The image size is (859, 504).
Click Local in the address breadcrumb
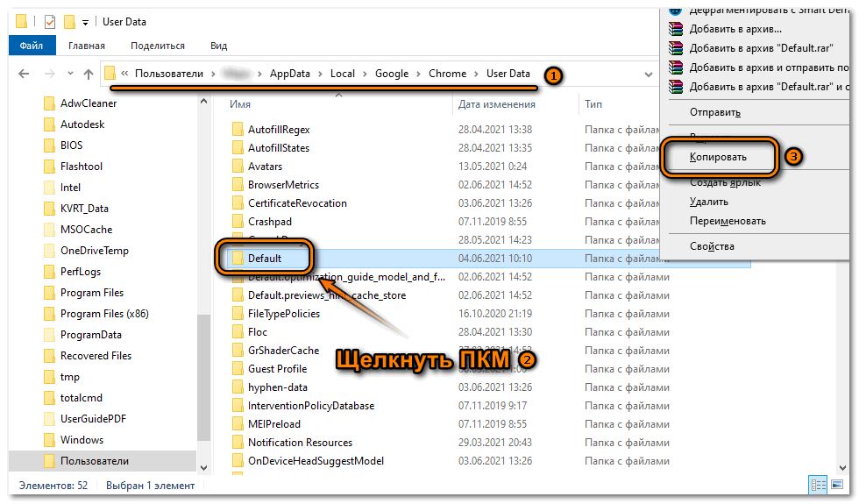click(343, 74)
